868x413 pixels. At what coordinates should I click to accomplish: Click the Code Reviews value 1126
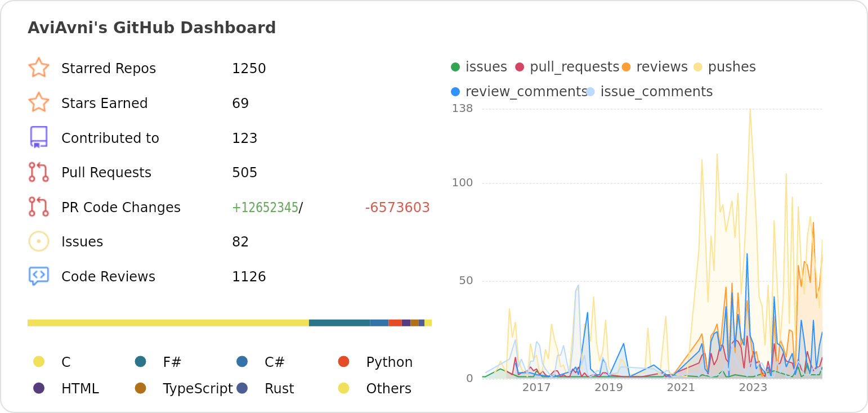(249, 277)
